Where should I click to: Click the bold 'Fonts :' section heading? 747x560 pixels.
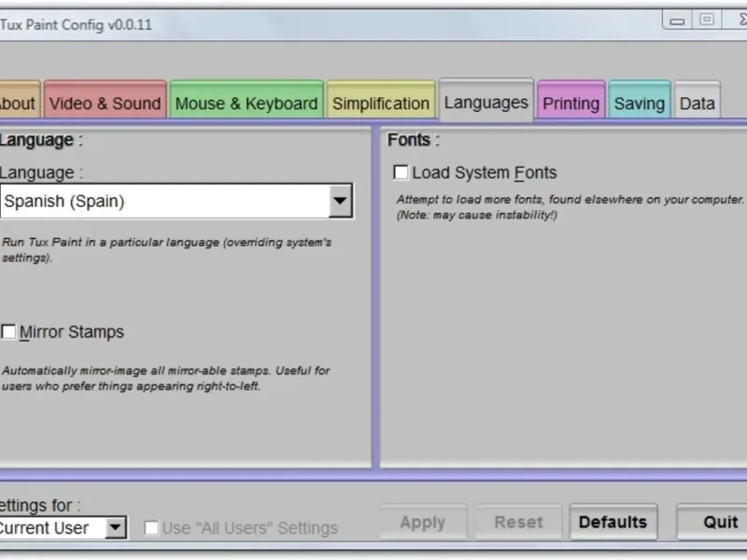(x=414, y=140)
